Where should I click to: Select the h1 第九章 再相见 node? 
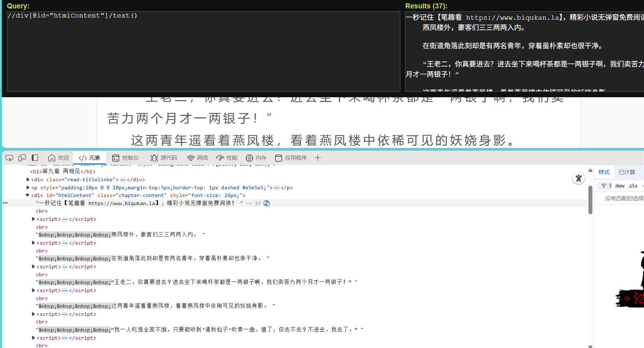63,171
